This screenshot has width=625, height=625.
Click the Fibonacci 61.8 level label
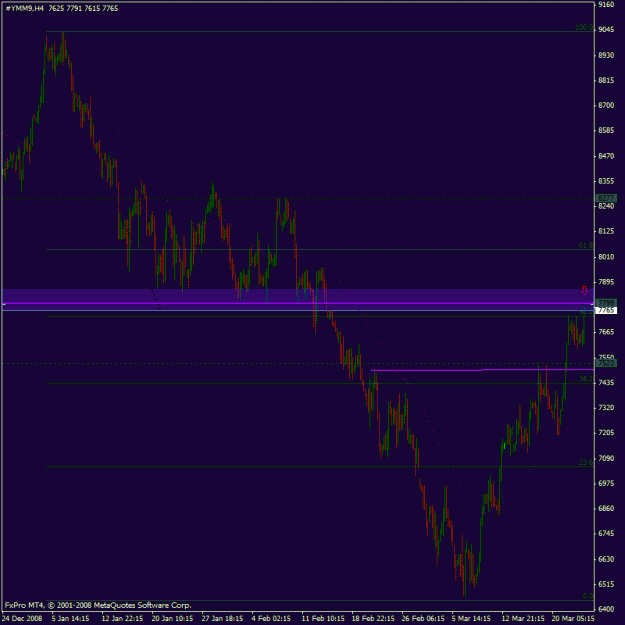pyautogui.click(x=586, y=245)
